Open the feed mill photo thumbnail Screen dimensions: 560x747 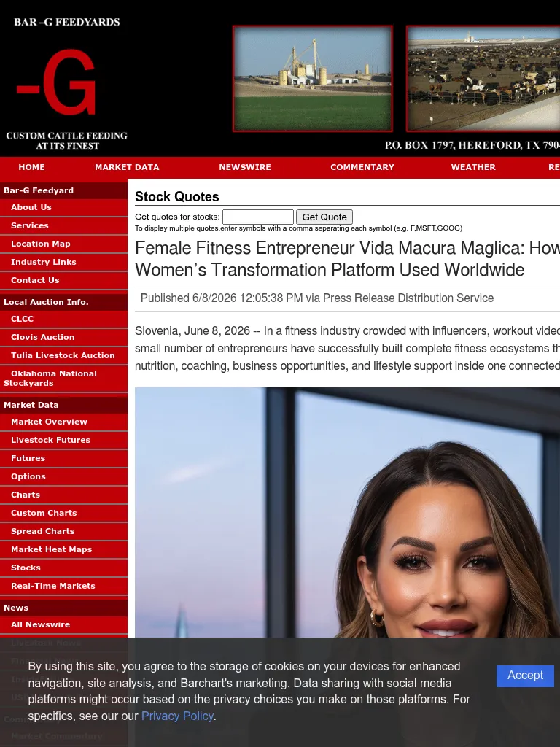click(312, 79)
